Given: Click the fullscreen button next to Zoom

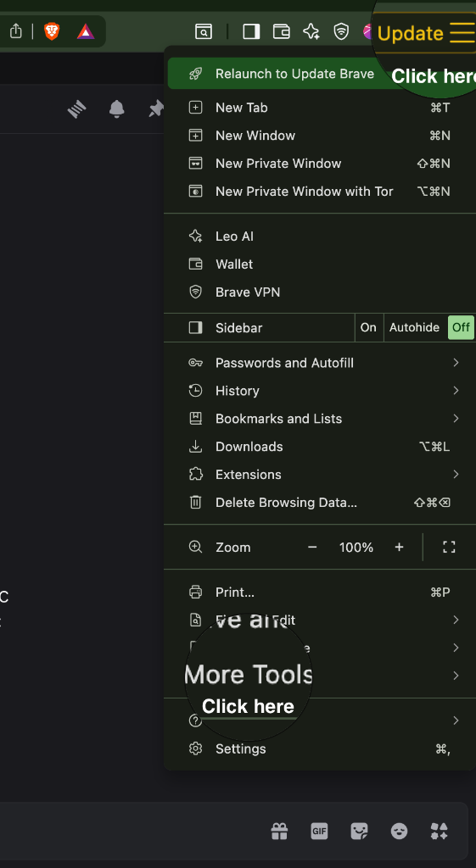Looking at the screenshot, I should (x=449, y=548).
